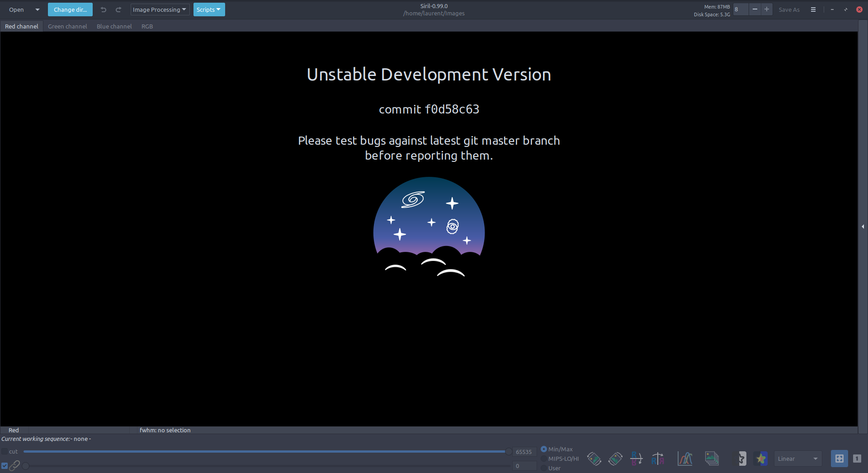The width and height of the screenshot is (868, 473).
Task: Expand the Scripts dropdown
Action: click(209, 9)
